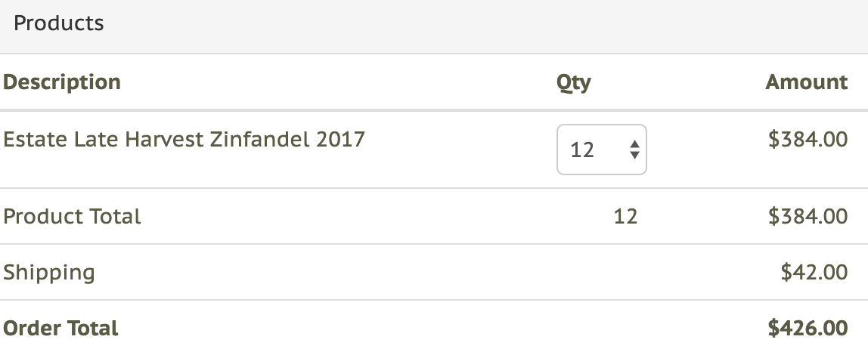Click the Amount column header
868x355 pixels.
click(x=806, y=82)
